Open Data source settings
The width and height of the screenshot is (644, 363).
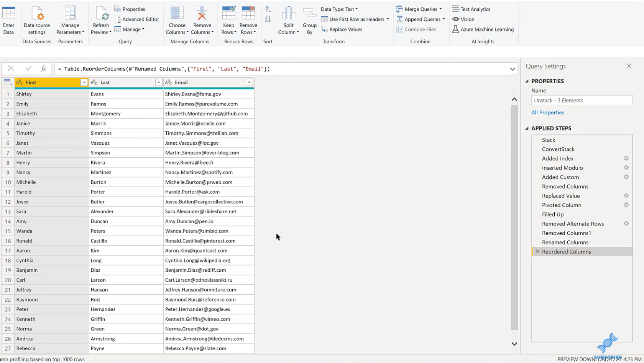point(37,20)
